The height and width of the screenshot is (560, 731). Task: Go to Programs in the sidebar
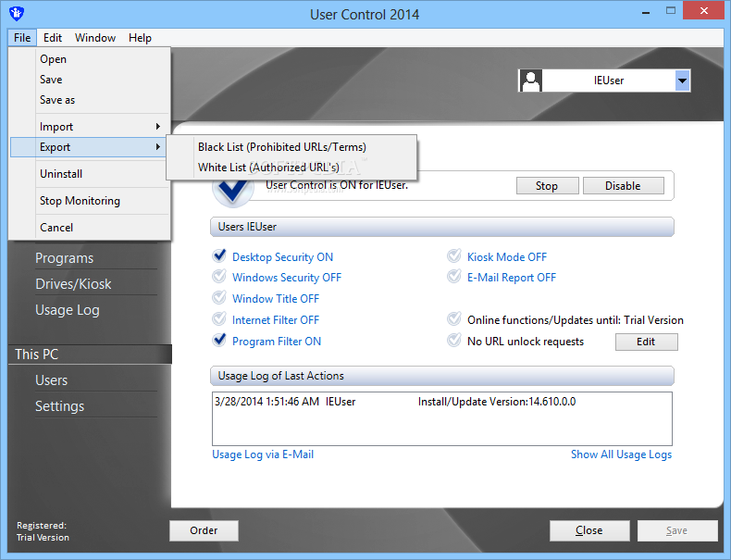(65, 258)
